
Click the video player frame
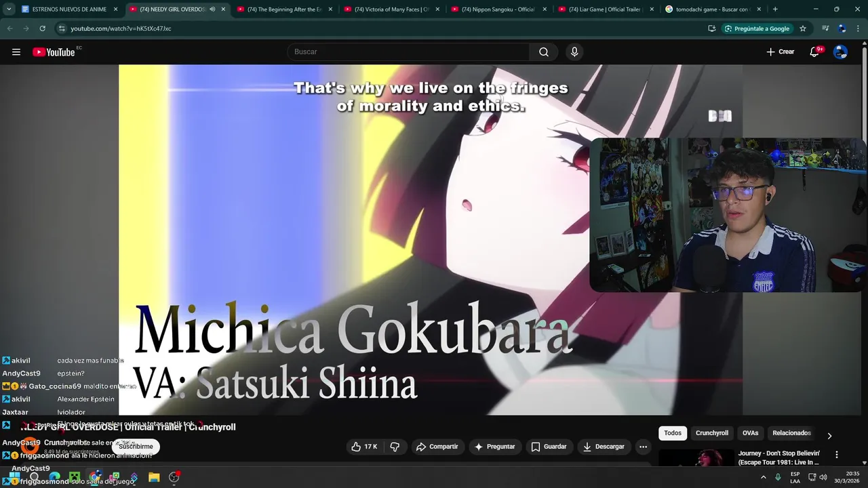point(431,240)
